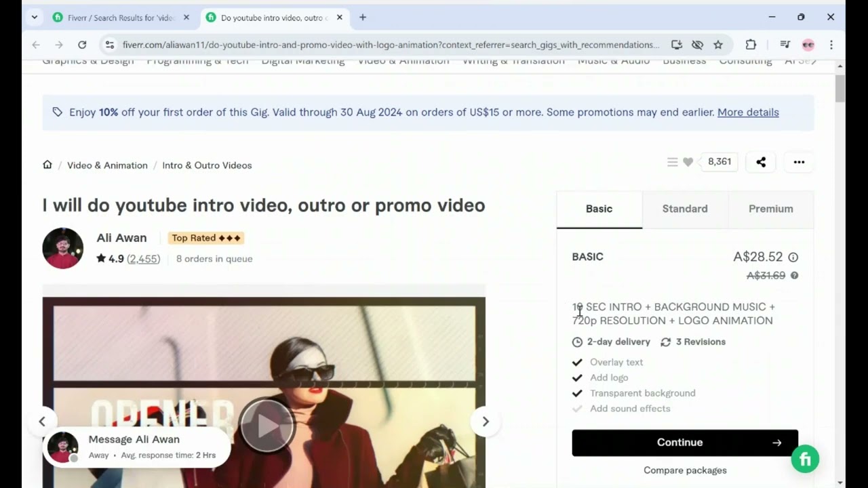Share this gig with the share icon

[761, 162]
